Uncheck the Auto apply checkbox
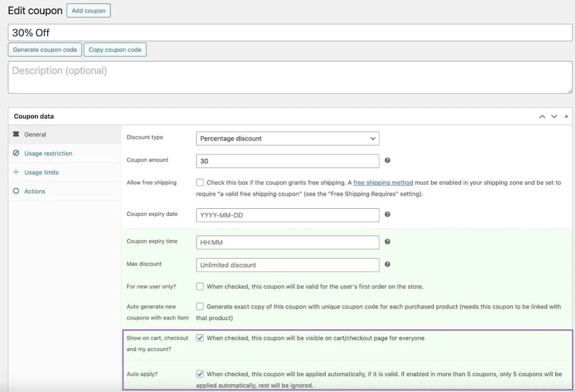The width and height of the screenshot is (575, 392). point(200,373)
